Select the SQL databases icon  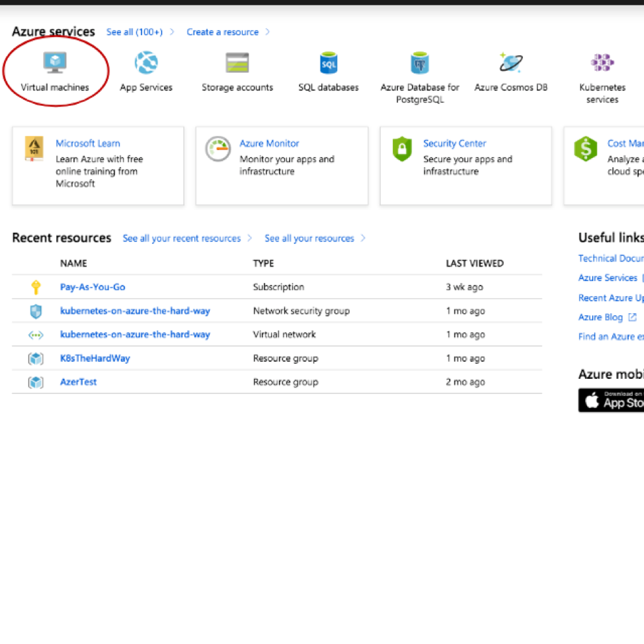(x=329, y=63)
